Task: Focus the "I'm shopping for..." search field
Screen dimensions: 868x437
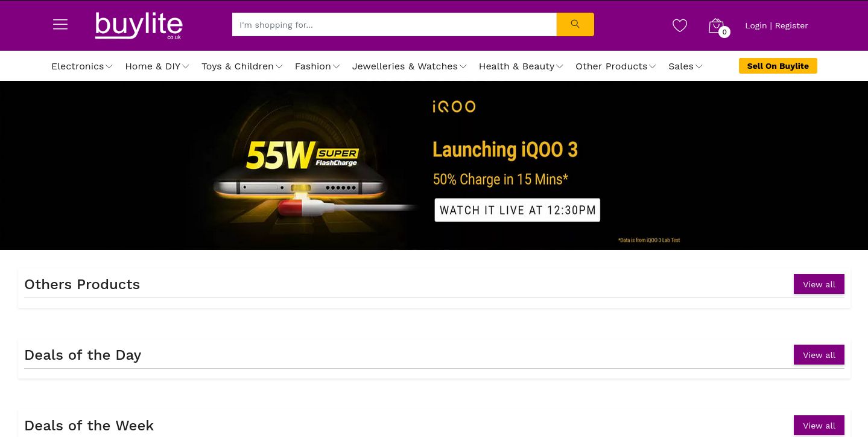Action: [x=394, y=25]
